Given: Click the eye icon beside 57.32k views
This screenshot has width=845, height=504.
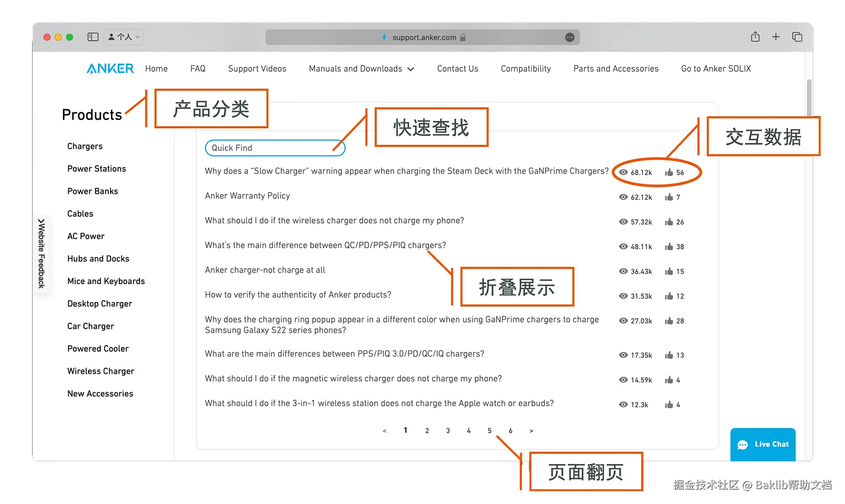Looking at the screenshot, I should pos(623,222).
